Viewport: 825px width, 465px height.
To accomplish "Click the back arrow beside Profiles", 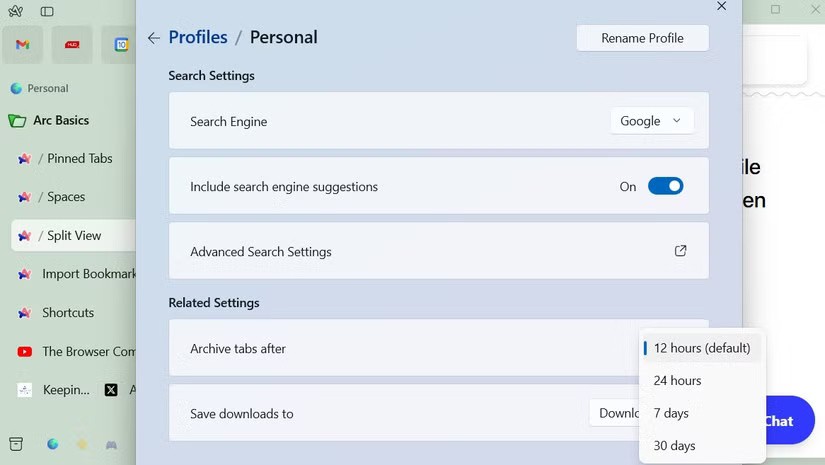I will click(153, 38).
